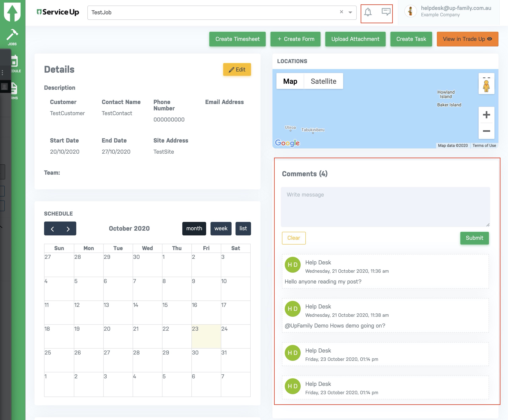508x420 pixels.
Task: Switch map to Satellite view
Action: click(323, 81)
